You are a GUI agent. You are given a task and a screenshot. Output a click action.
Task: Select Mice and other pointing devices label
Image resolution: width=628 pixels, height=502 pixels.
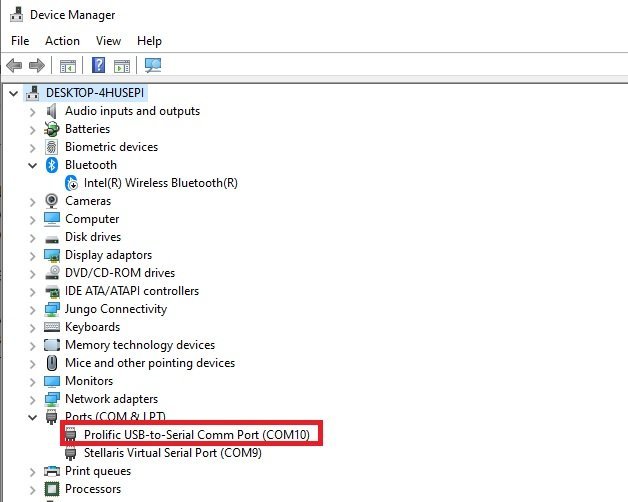(150, 363)
